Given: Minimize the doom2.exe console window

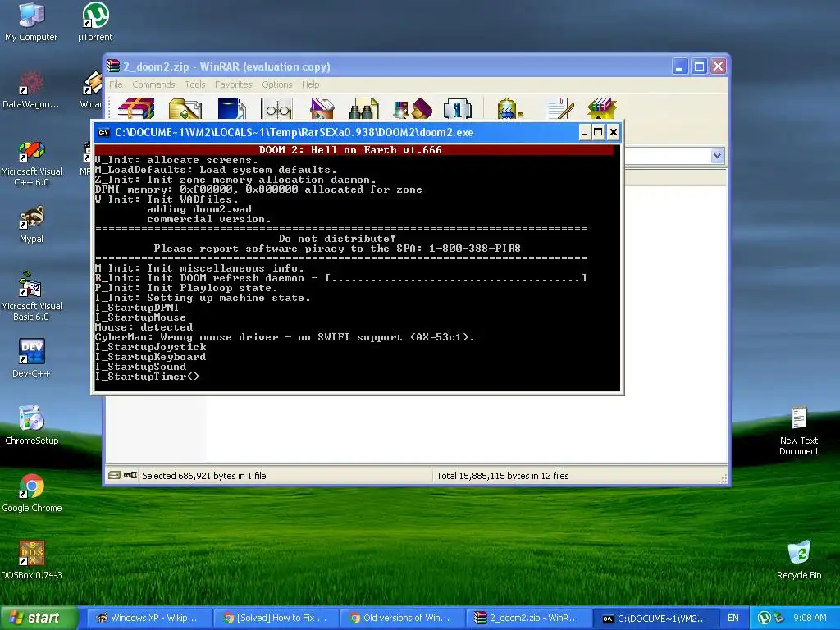Looking at the screenshot, I should (584, 132).
